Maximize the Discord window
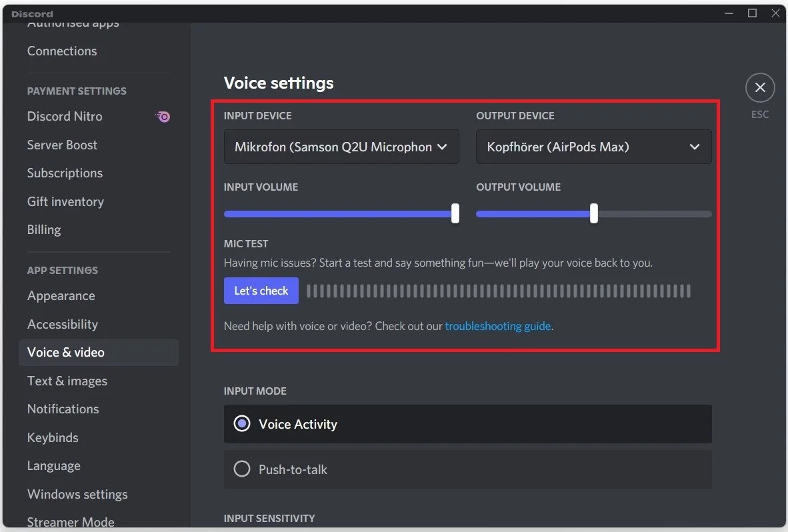This screenshot has height=532, width=788. (x=752, y=13)
